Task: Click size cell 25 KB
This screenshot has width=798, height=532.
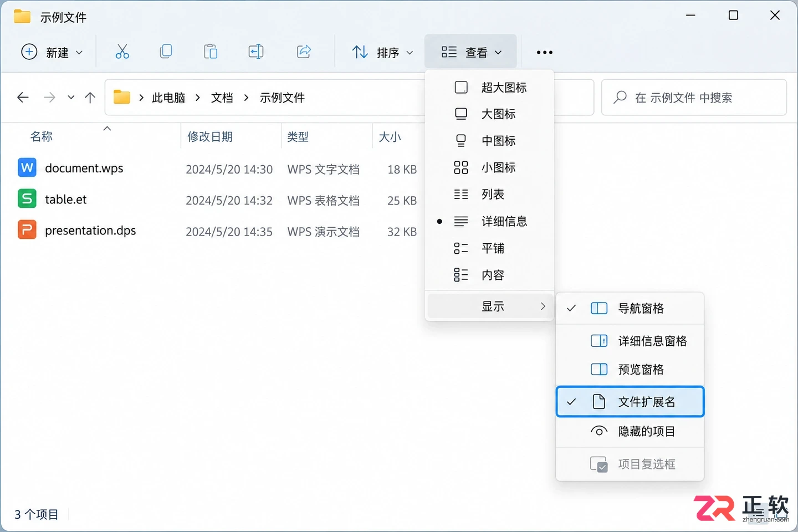Action: point(402,201)
